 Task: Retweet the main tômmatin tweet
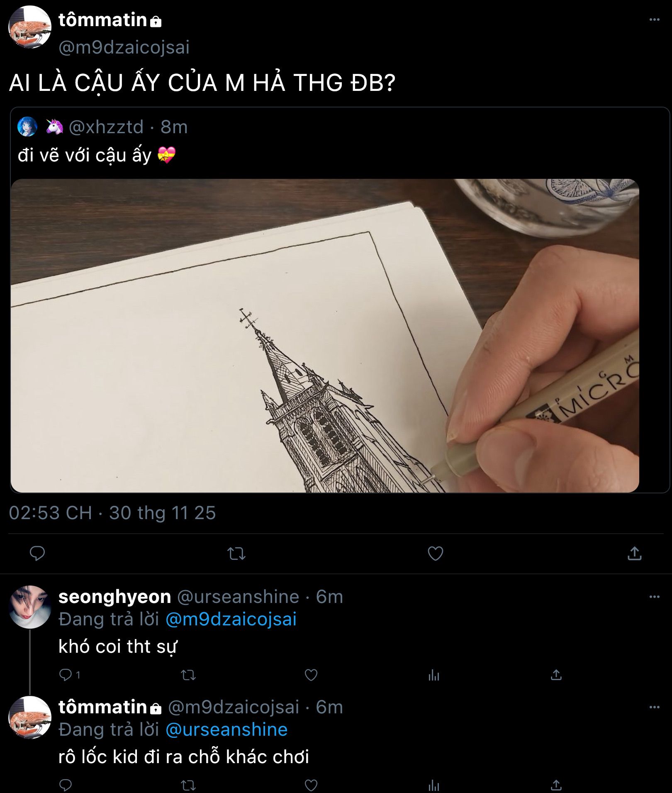[236, 553]
